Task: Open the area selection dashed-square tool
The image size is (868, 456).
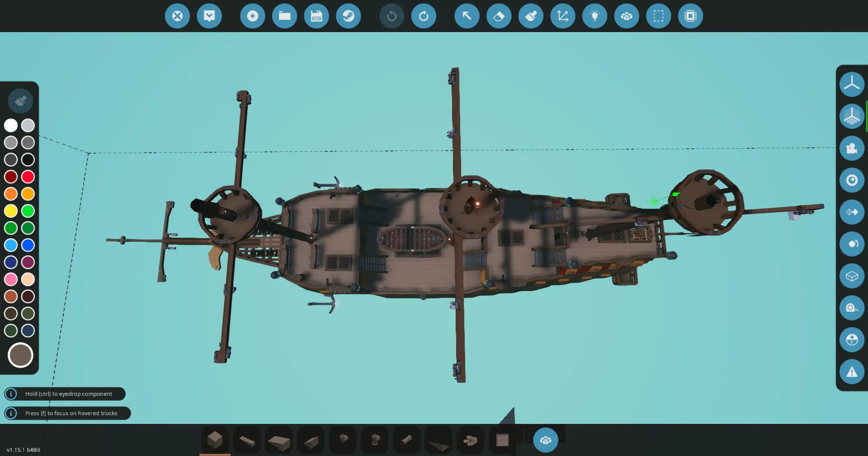Action: 658,16
